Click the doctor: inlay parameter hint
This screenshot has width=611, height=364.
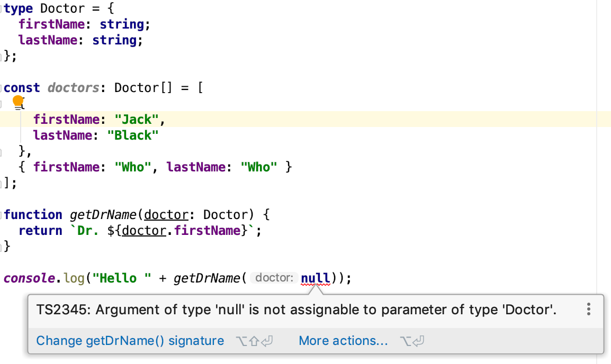point(274,278)
